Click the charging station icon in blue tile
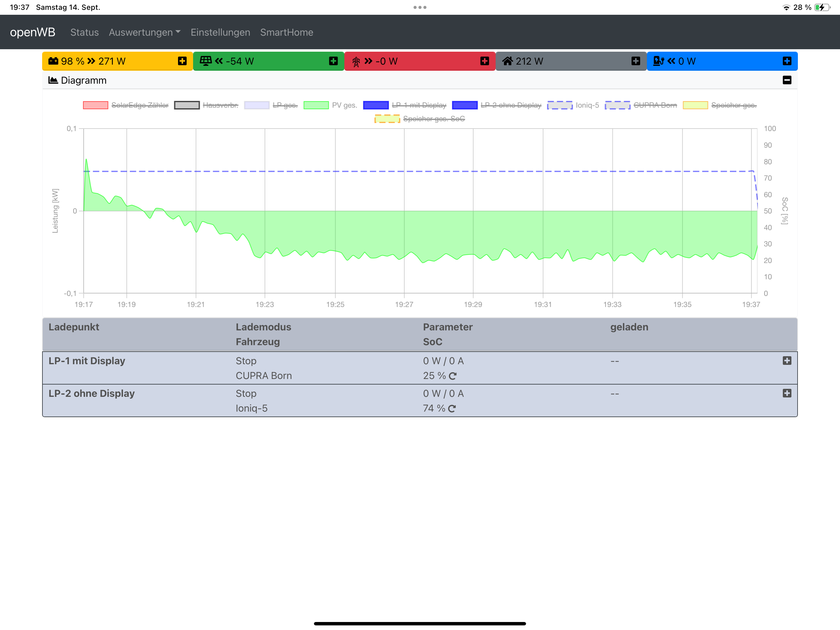840x630 pixels. (x=658, y=61)
